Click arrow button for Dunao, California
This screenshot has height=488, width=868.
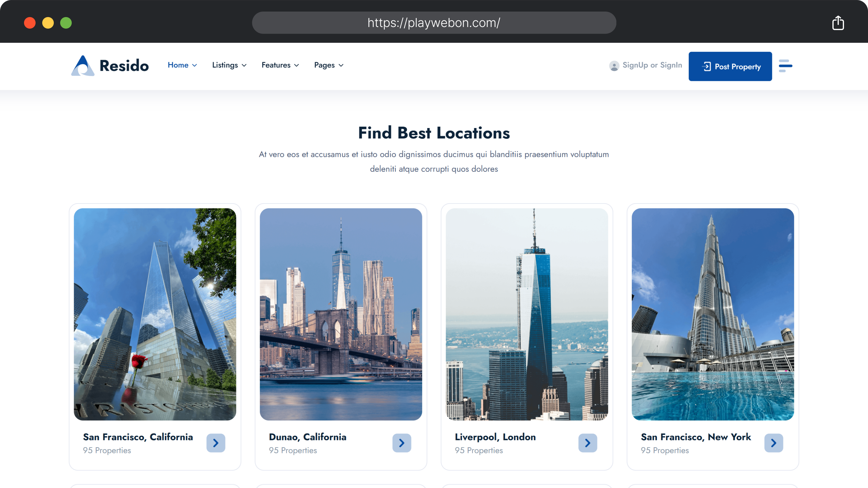(x=402, y=443)
